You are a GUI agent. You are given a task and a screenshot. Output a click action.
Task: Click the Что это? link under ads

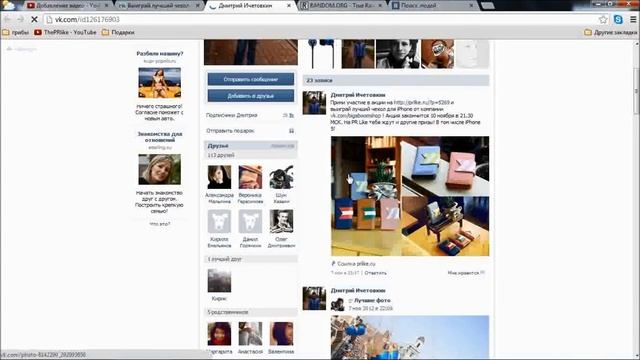pos(160,224)
